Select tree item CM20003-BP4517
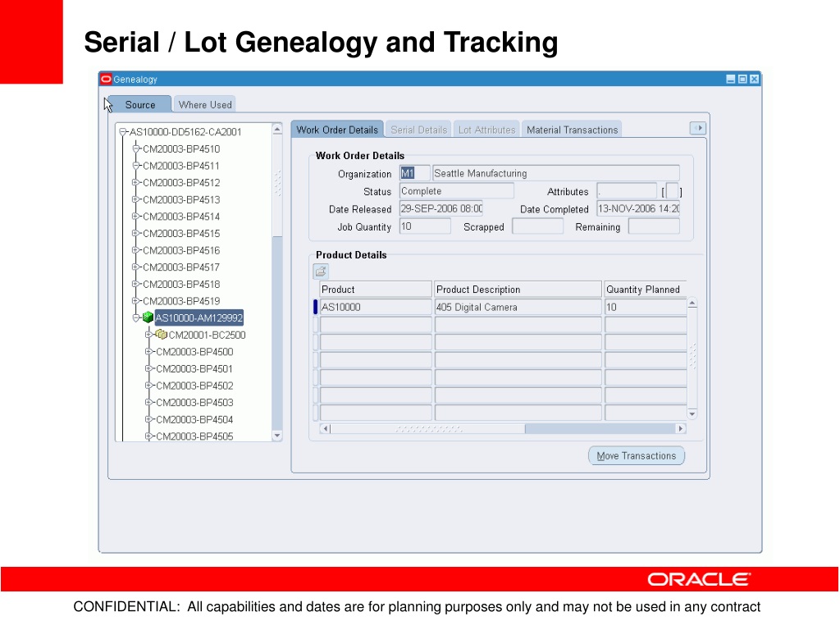 [x=181, y=267]
